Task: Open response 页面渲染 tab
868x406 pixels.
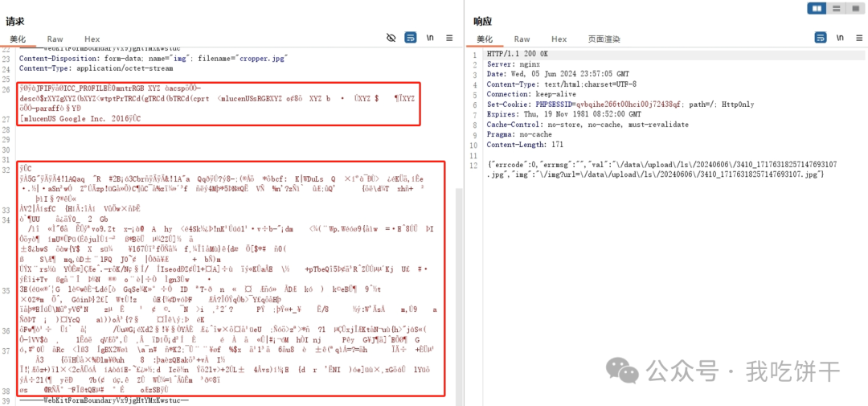Action: coord(604,39)
